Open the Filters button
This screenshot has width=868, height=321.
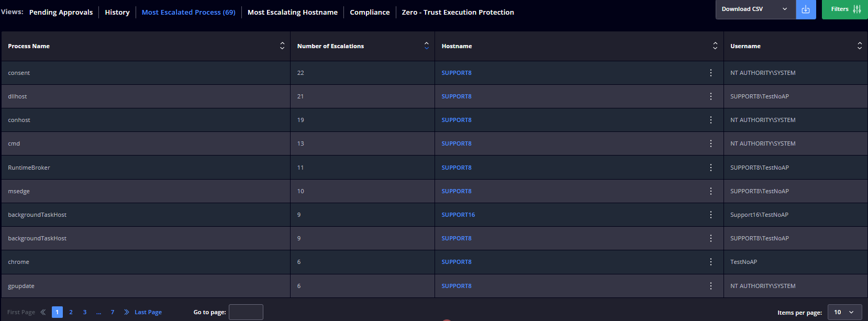[x=845, y=9]
